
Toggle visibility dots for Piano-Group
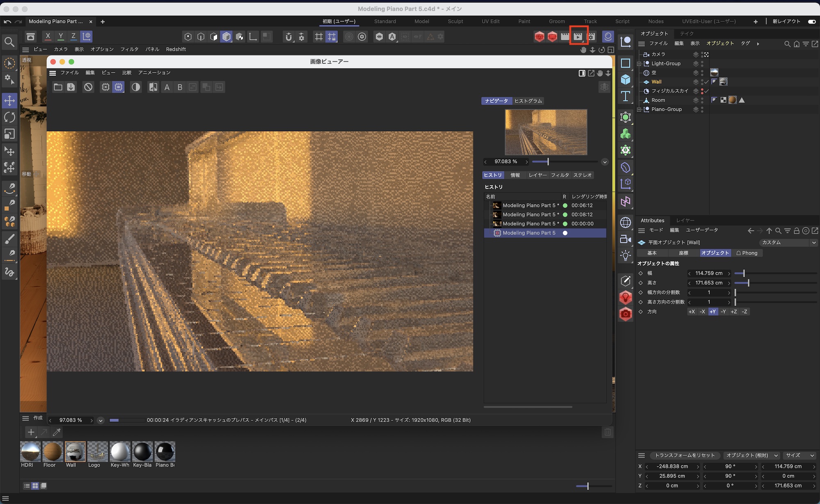pyautogui.click(x=702, y=109)
